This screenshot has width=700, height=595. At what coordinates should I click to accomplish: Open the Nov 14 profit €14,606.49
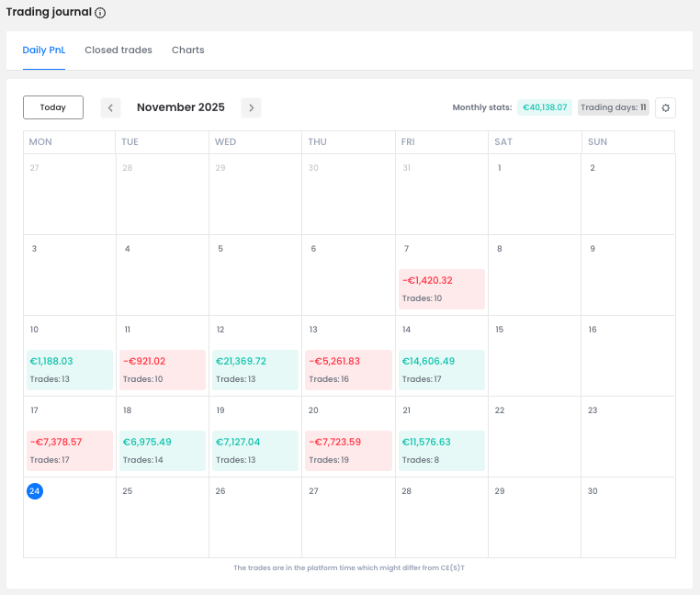coord(442,370)
